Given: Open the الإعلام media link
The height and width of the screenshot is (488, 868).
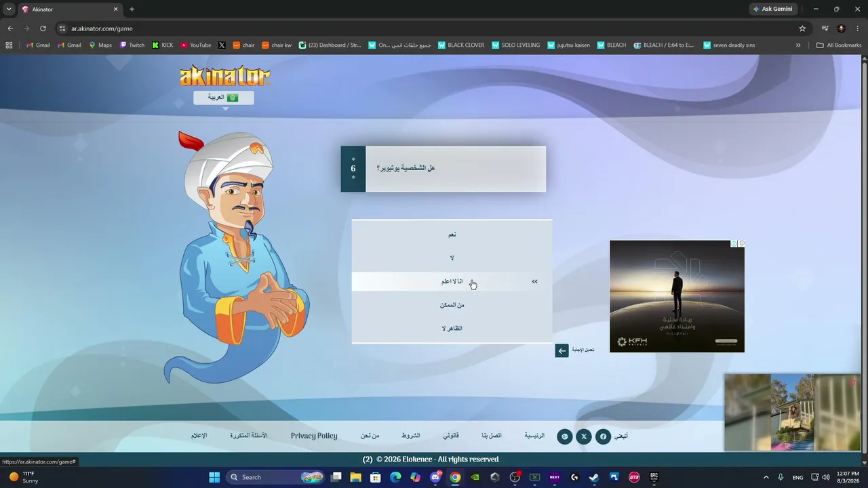Looking at the screenshot, I should (199, 436).
